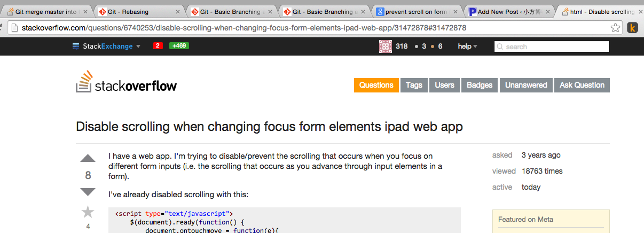
Task: Open user profile avatar with 318 reputation
Action: pyautogui.click(x=386, y=46)
